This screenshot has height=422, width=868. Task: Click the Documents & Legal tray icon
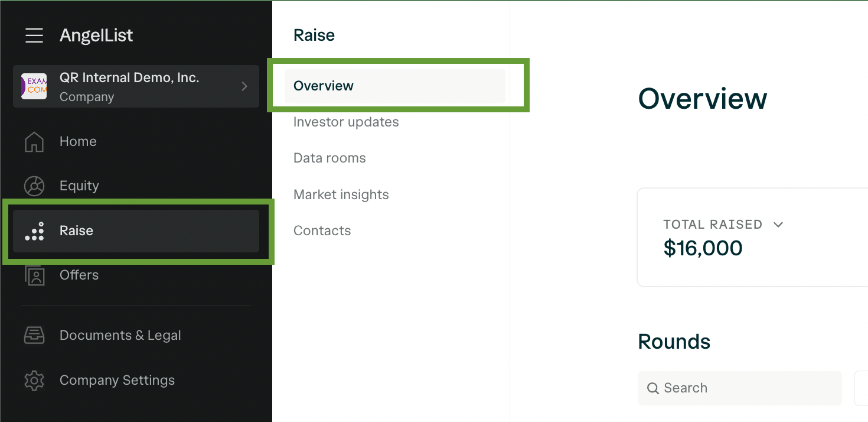(34, 335)
